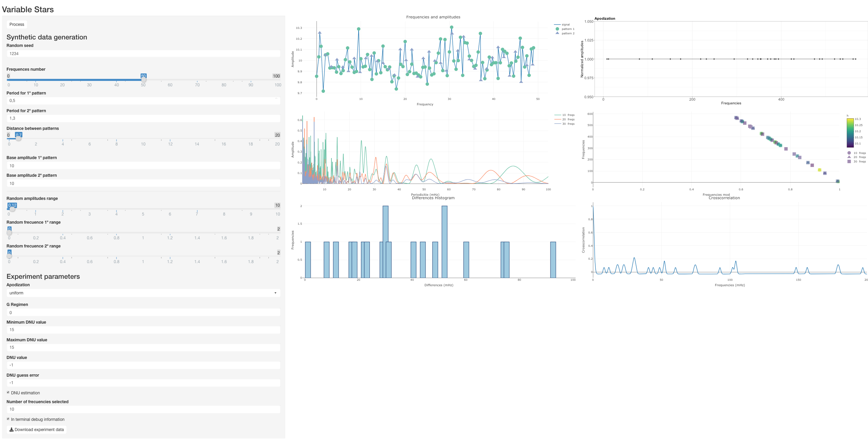Click the '30 freqs' square marker in the scatter legend
Image resolution: width=868 pixels, height=446 pixels.
point(849,161)
